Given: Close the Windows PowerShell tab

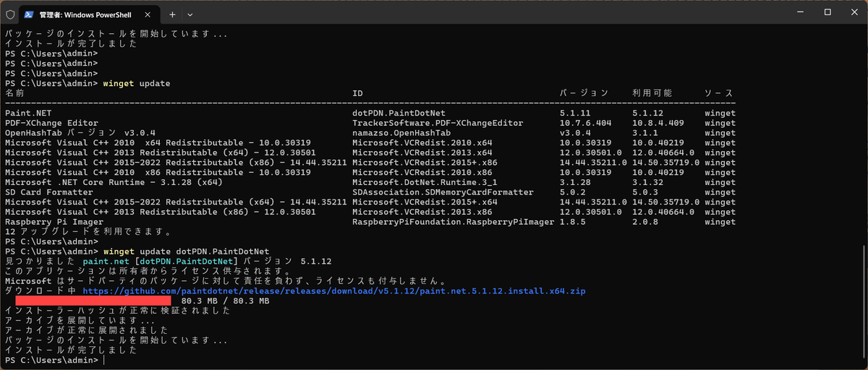Looking at the screenshot, I should (x=148, y=14).
